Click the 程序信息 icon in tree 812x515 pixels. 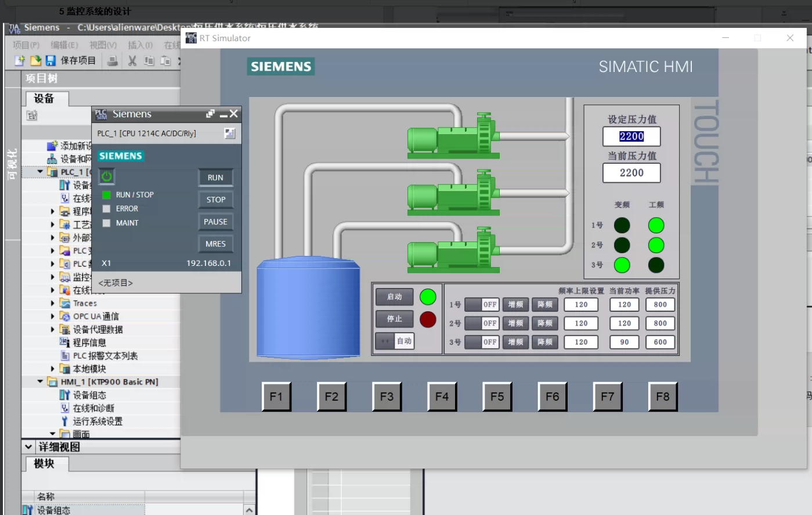click(x=65, y=343)
